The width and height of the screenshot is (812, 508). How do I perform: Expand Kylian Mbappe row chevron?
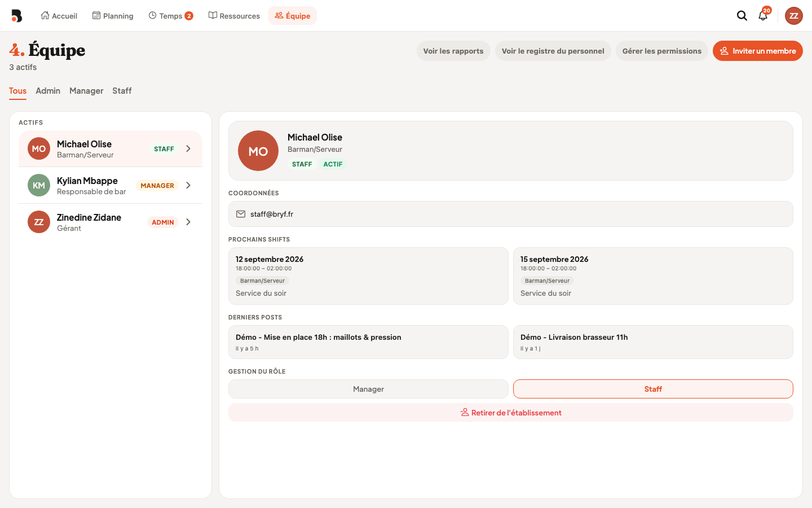[x=188, y=185]
